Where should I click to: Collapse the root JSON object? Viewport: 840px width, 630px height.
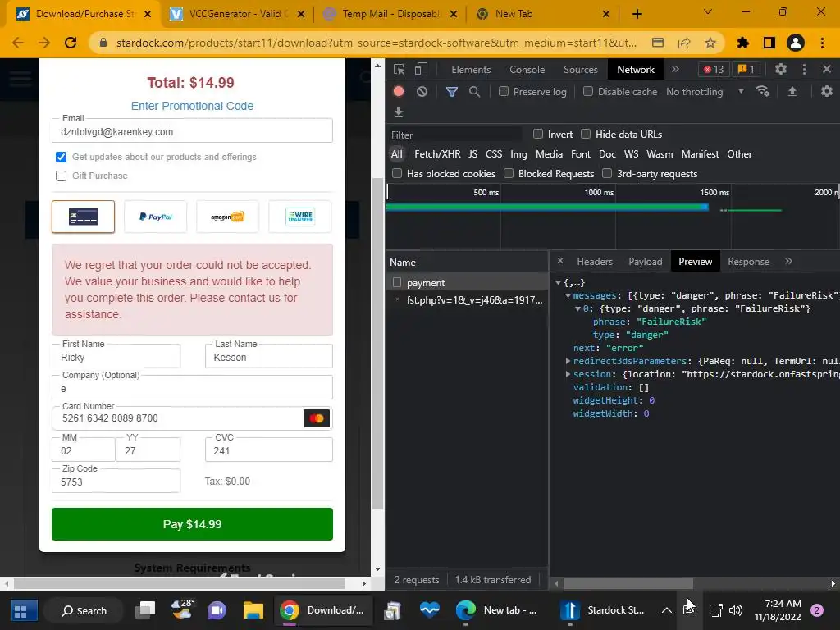tap(558, 282)
